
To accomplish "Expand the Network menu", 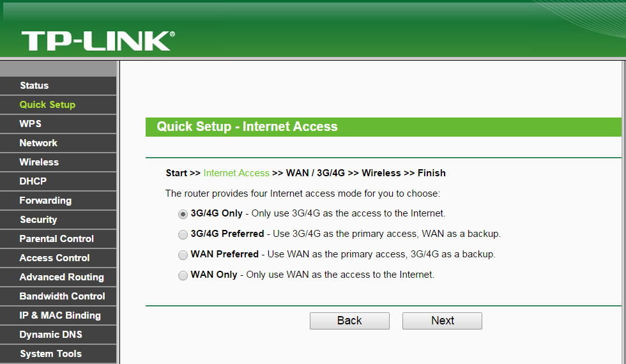I will tap(38, 143).
